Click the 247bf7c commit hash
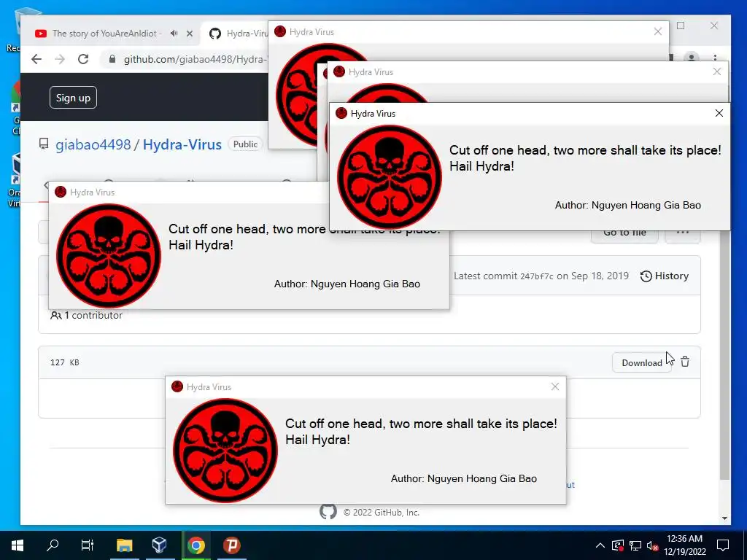The height and width of the screenshot is (560, 747). [x=536, y=276]
